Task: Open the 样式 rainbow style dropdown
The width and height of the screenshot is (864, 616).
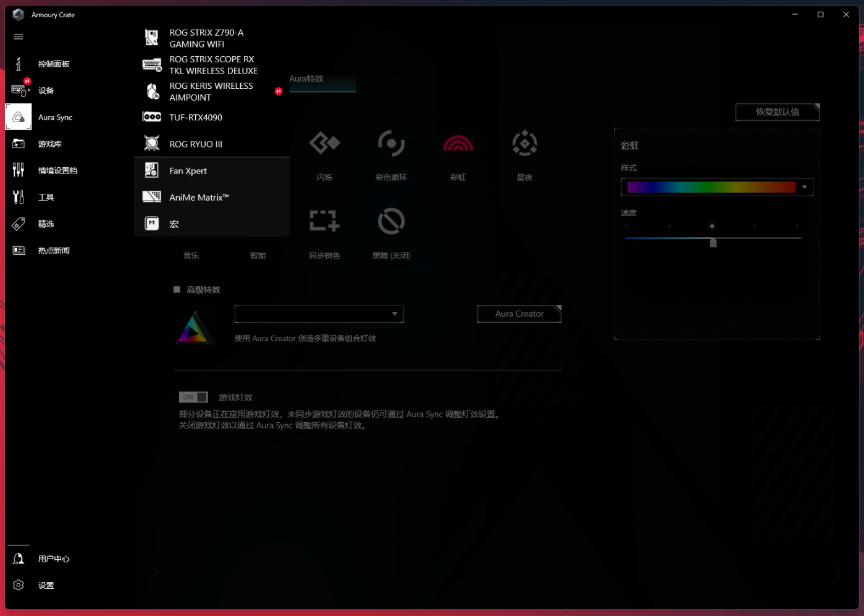Action: tap(804, 187)
